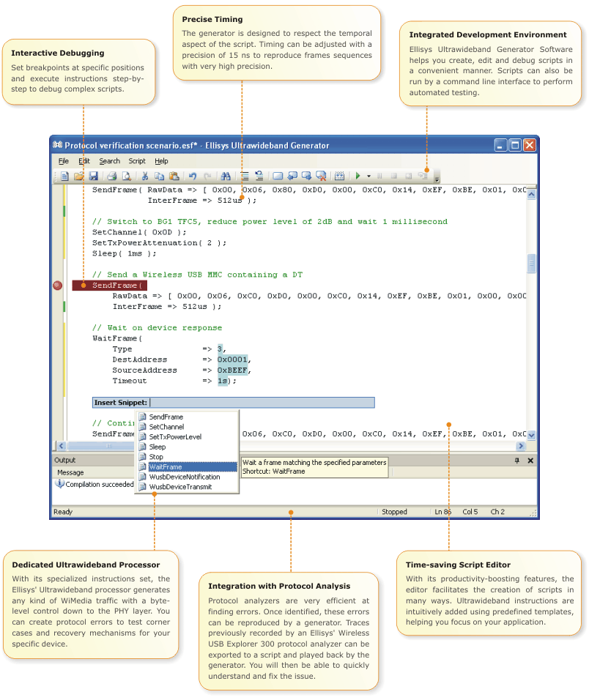Click the New file toolbar icon
The width and height of the screenshot is (589, 700).
(x=64, y=176)
